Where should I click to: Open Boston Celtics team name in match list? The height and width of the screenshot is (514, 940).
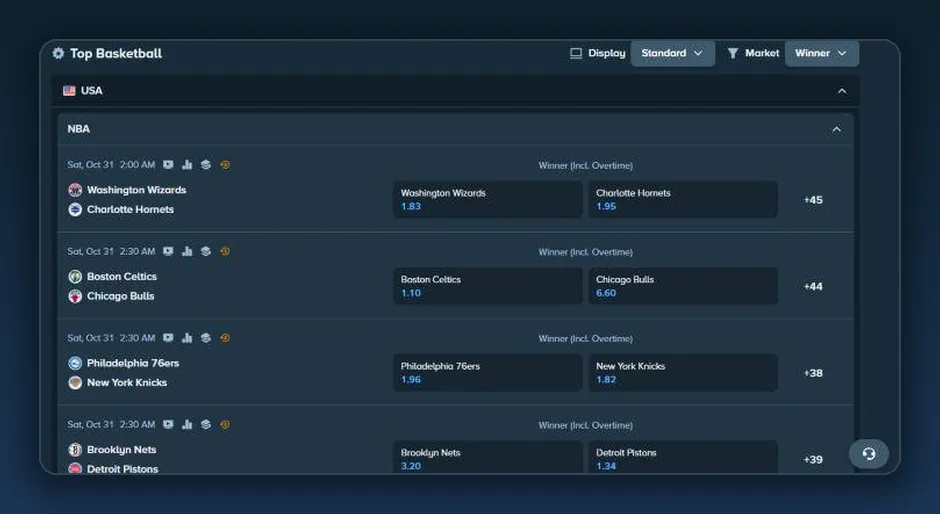(122, 276)
